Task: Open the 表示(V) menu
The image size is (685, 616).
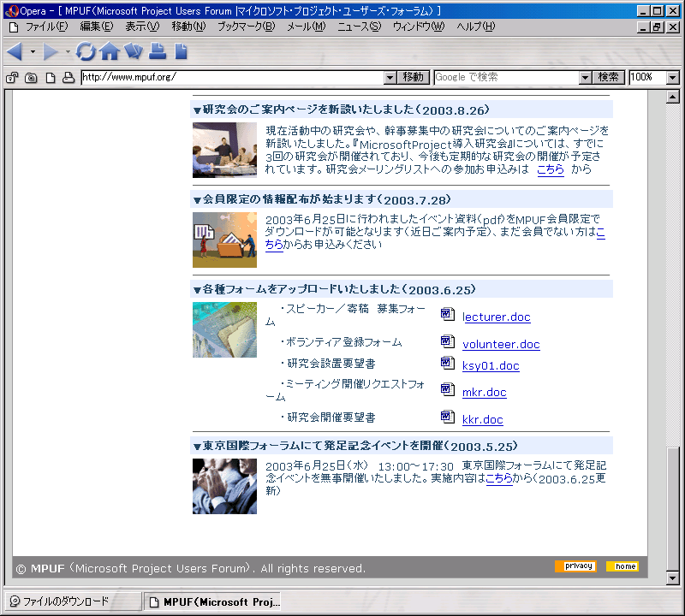Action: point(142,27)
